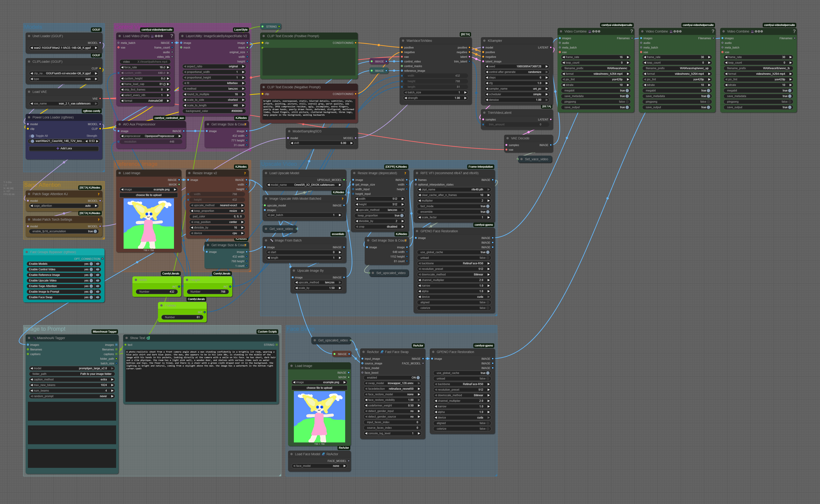Click collapse dot on WanVaceToVideo node
The image size is (820, 504).
point(403,41)
